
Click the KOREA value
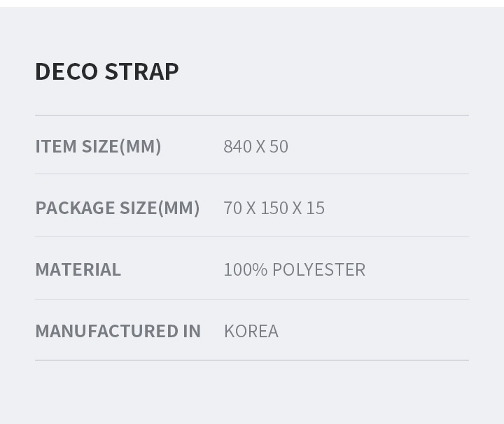click(251, 331)
